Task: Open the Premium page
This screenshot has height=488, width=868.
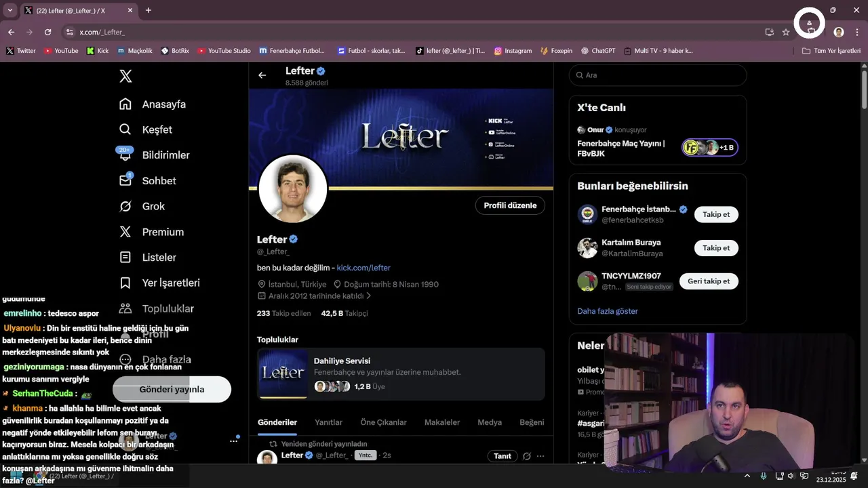Action: click(152, 232)
